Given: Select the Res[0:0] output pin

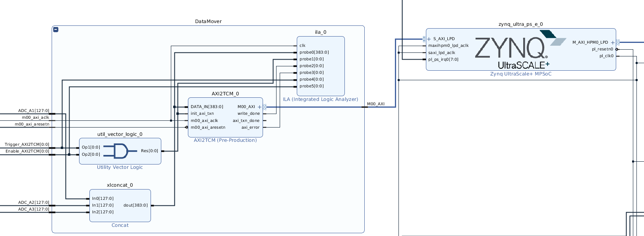Looking at the screenshot, I should click(x=149, y=151).
